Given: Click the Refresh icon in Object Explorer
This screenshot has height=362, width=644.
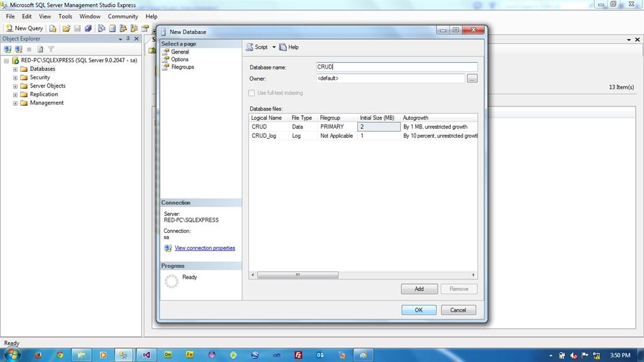Looking at the screenshot, I should coord(40,49).
